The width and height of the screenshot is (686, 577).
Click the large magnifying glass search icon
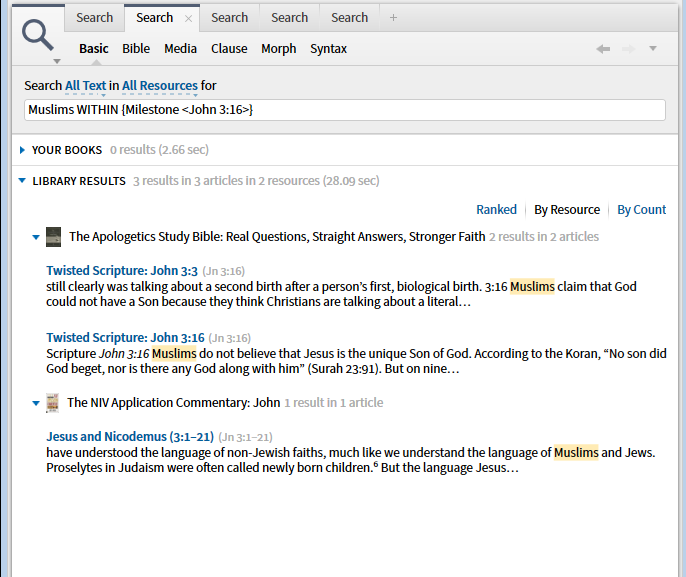38,35
